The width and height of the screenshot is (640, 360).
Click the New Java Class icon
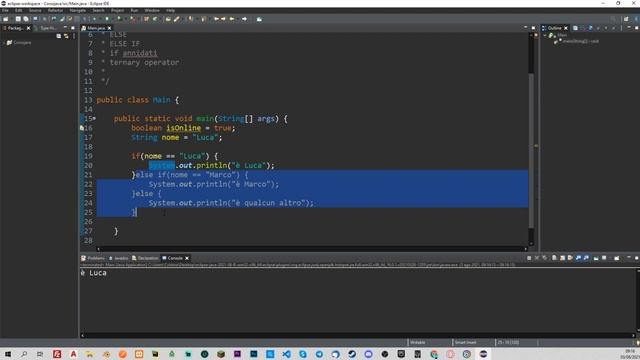coord(155,19)
